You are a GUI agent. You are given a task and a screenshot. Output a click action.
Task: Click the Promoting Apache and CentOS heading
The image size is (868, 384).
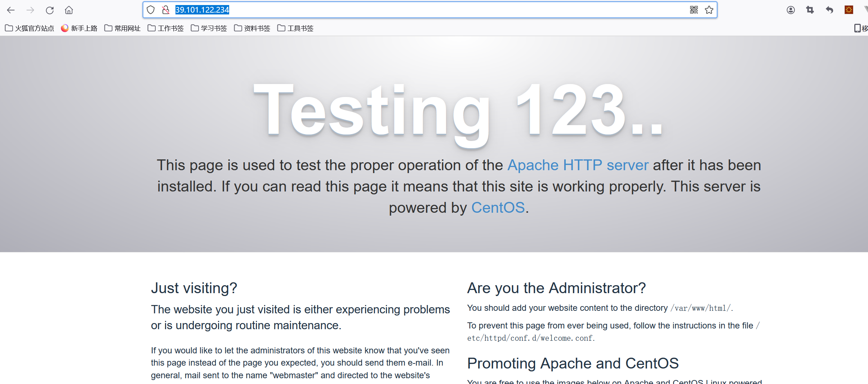click(573, 363)
